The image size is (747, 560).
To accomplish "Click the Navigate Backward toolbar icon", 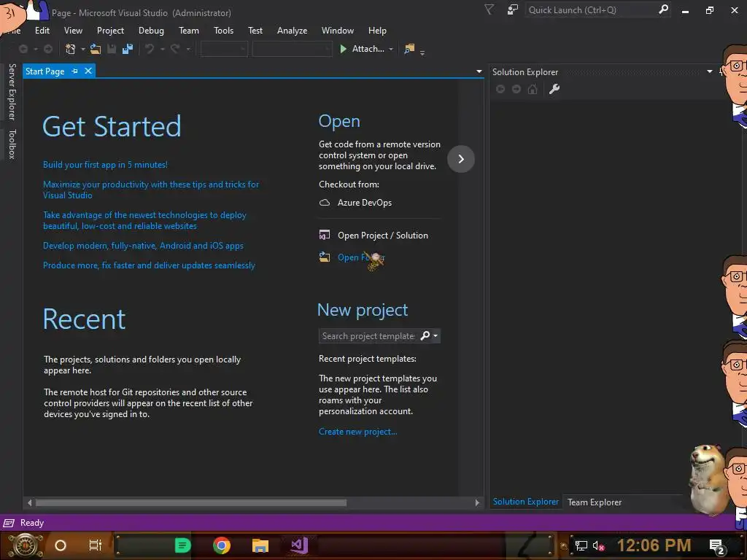I will pos(23,49).
